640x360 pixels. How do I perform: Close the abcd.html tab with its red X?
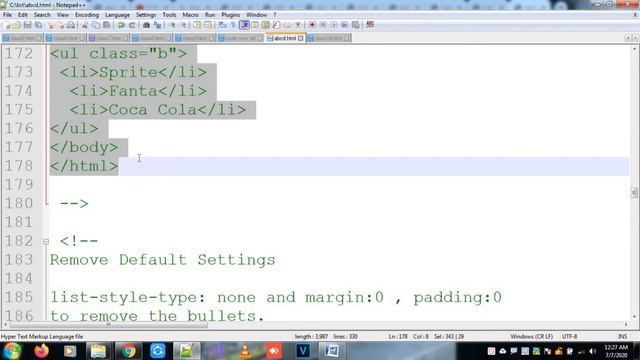click(301, 38)
